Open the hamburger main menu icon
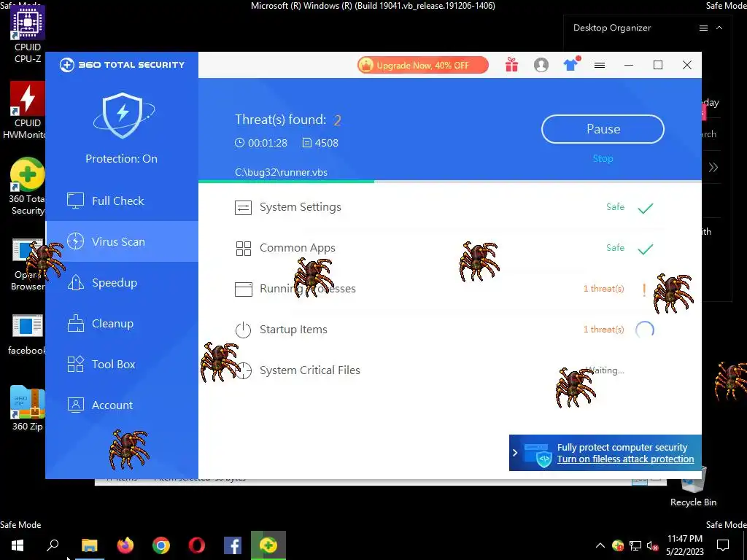The image size is (747, 560). coord(600,65)
